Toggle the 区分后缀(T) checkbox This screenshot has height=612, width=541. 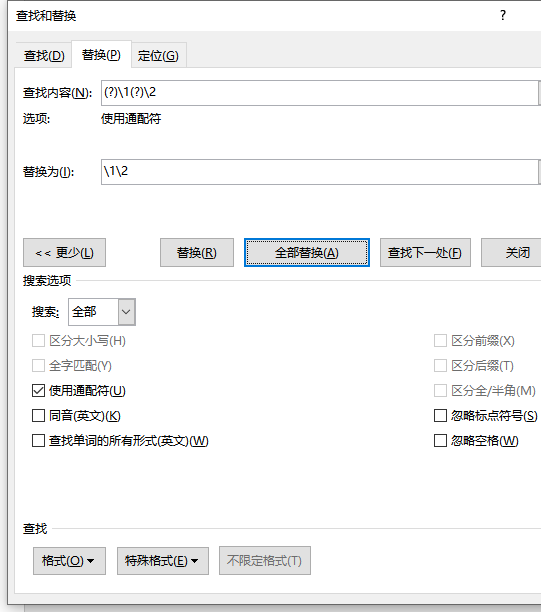pyautogui.click(x=440, y=366)
